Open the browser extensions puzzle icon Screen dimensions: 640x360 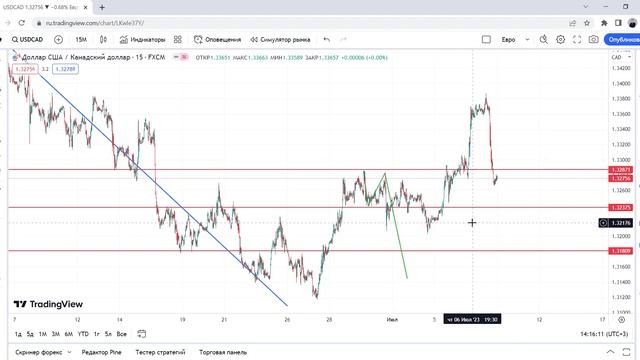[x=604, y=23]
